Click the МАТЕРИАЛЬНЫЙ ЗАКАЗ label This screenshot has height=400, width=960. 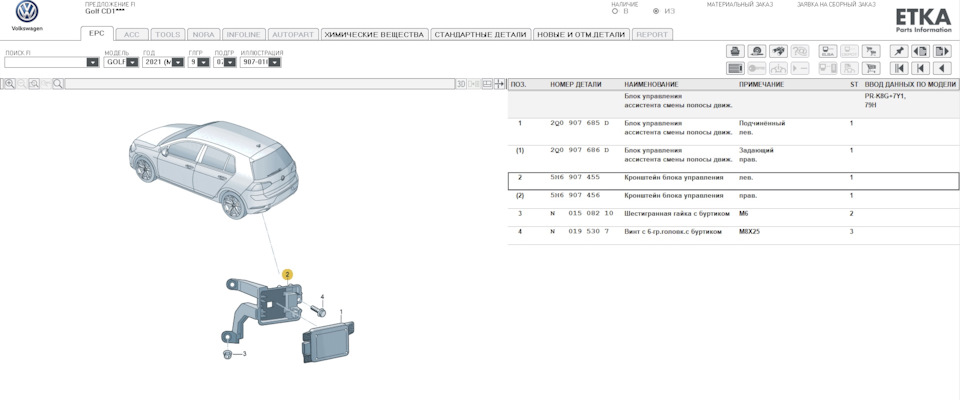click(x=740, y=4)
